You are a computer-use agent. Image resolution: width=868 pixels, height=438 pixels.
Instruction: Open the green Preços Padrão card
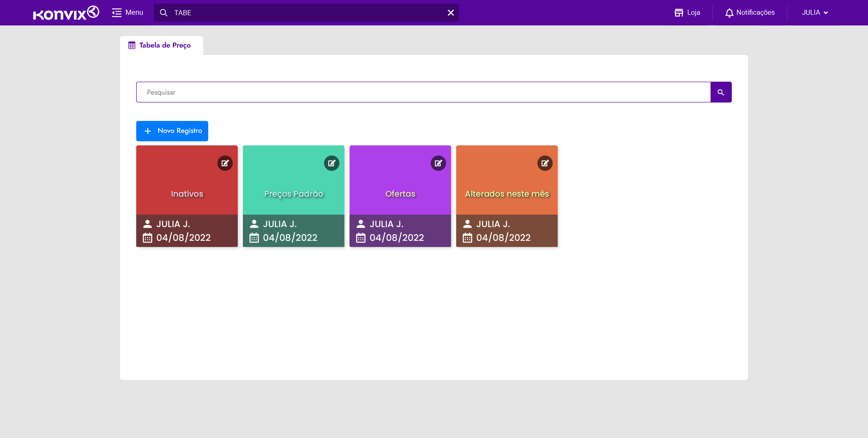[293, 193]
